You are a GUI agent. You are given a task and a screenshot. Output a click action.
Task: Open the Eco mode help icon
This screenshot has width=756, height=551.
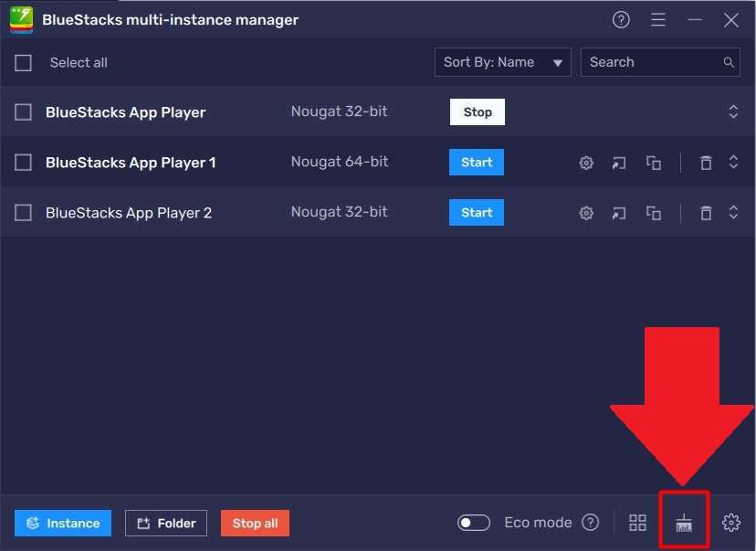(590, 522)
